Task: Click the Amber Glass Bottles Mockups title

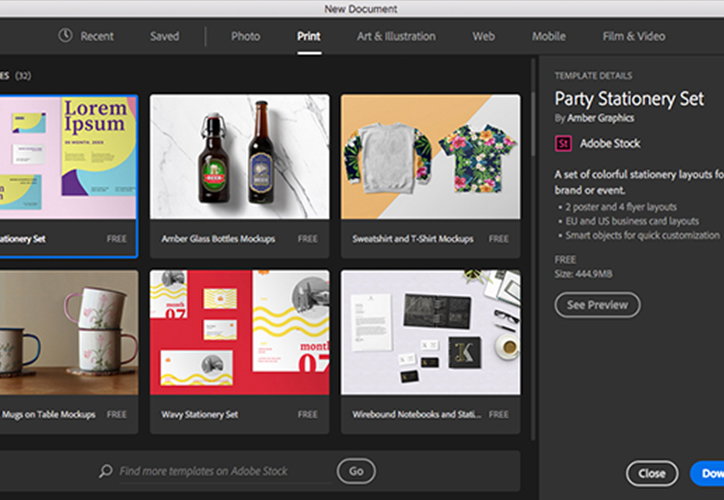Action: [218, 239]
